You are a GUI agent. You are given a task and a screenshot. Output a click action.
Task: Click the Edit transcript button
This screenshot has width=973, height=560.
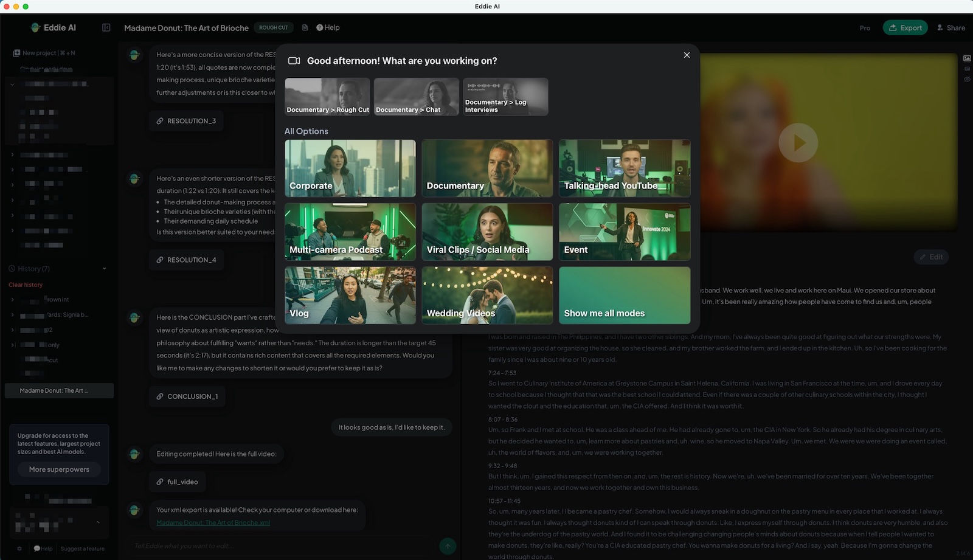pyautogui.click(x=931, y=257)
